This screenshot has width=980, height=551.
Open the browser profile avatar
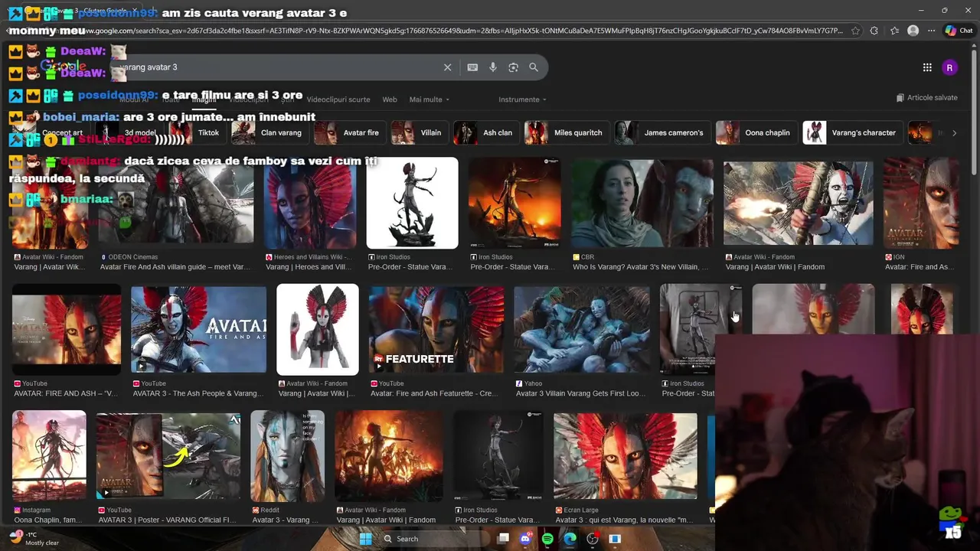pyautogui.click(x=913, y=31)
